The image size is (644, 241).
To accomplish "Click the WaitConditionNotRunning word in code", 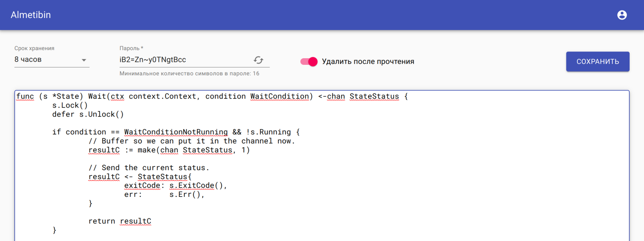I will (x=176, y=132).
